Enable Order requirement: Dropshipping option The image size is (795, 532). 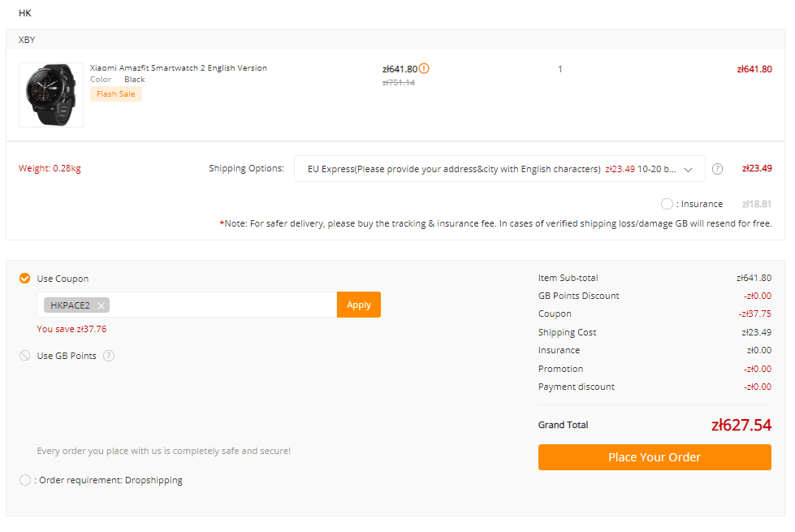coord(25,480)
